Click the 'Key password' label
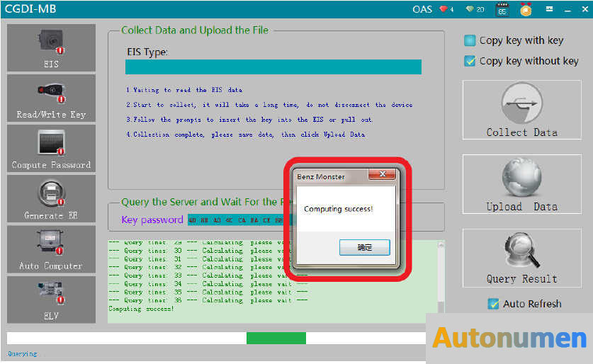Screen dimensions: 593x364 [x=152, y=220]
